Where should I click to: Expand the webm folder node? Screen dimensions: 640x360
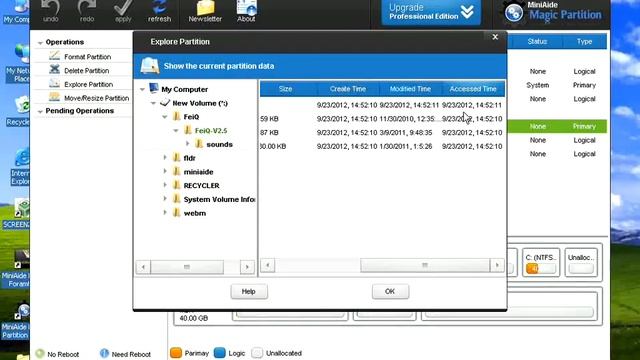coord(165,213)
